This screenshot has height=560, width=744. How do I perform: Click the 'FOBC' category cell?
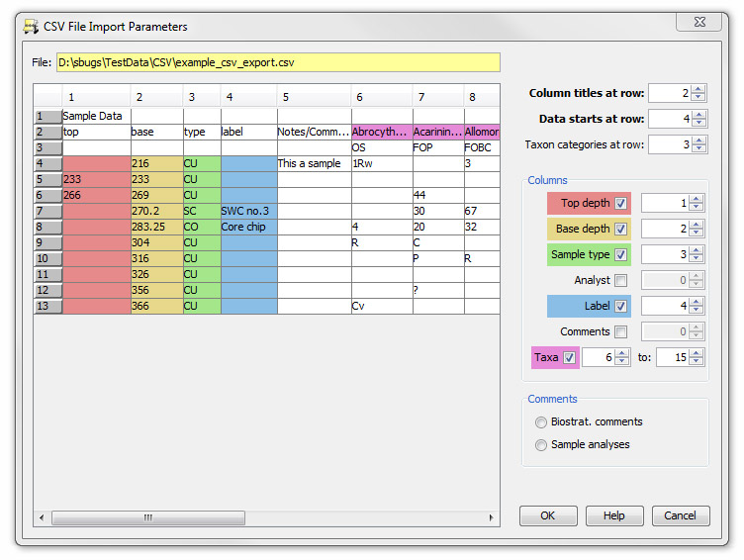[x=482, y=148]
